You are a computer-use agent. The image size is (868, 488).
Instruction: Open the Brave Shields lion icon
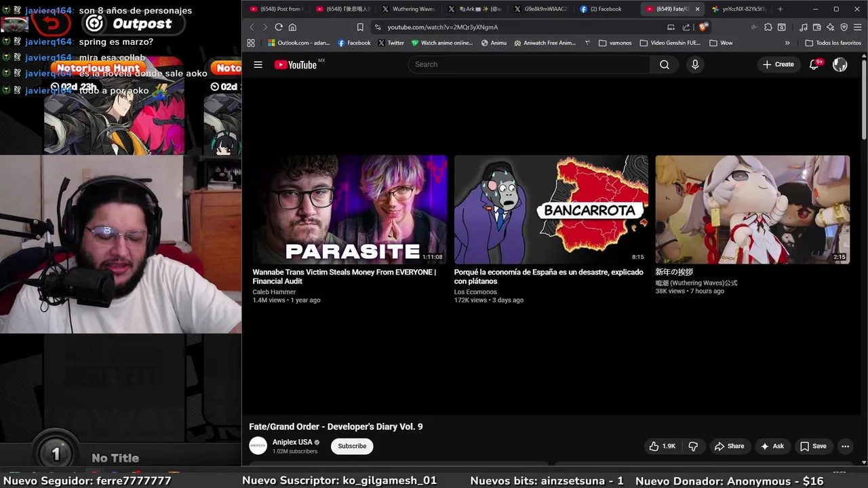[x=703, y=27]
